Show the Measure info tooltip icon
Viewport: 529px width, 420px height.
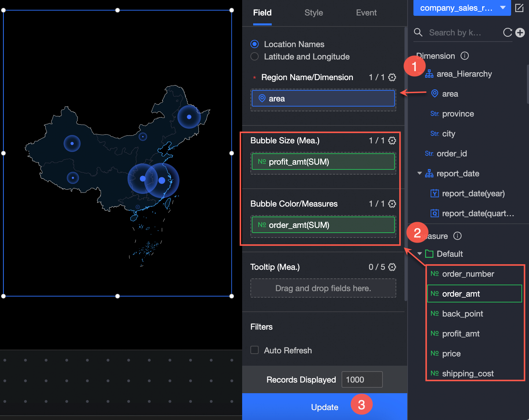(457, 236)
